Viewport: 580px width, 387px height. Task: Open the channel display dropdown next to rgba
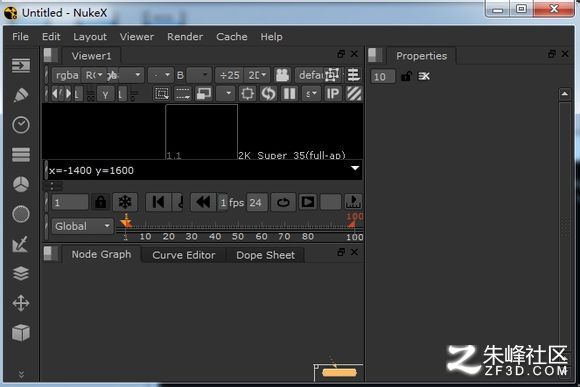pos(94,75)
